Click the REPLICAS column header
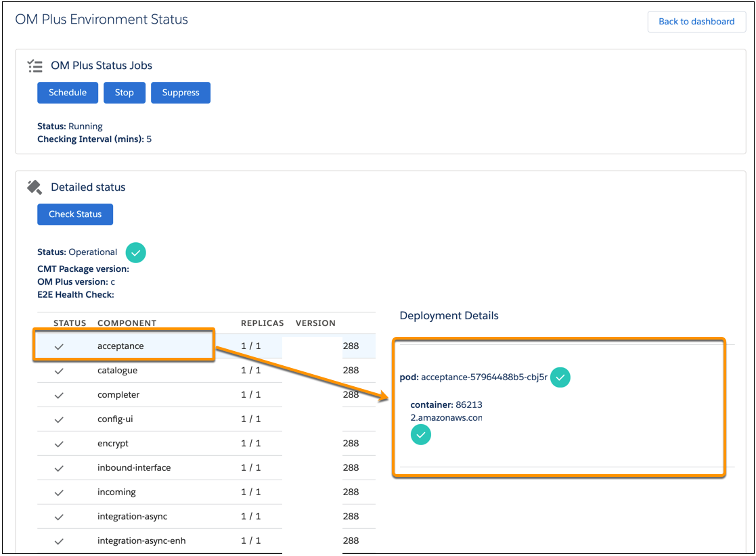The height and width of the screenshot is (556, 756). (263, 323)
